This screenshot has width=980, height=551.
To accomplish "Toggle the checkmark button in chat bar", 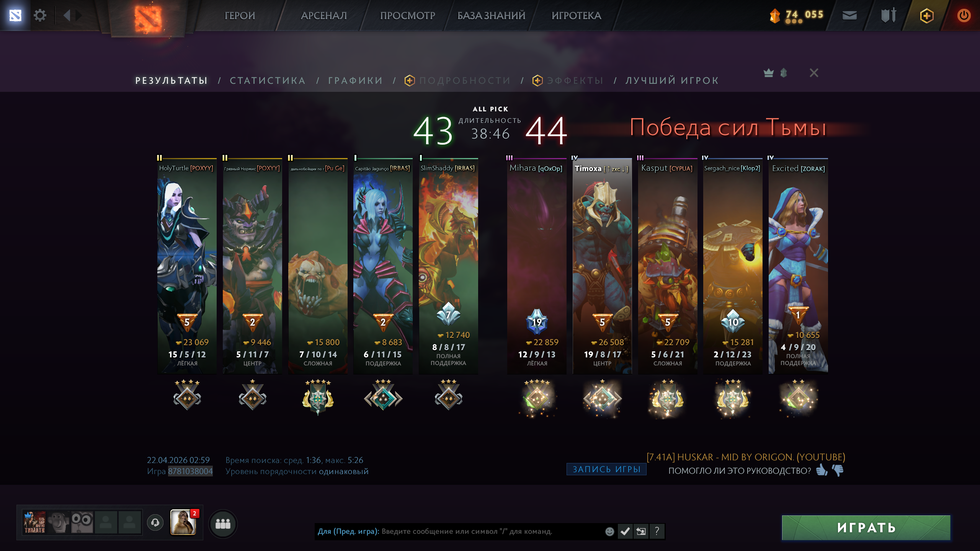I will coord(625,531).
